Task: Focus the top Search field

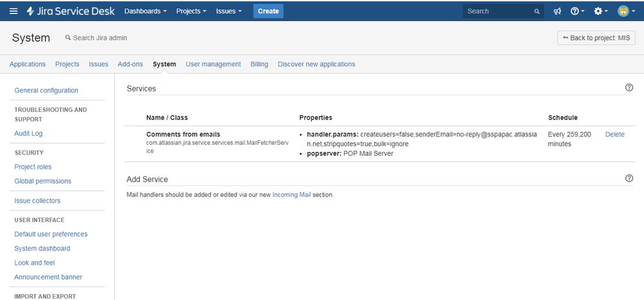Action: click(x=503, y=11)
